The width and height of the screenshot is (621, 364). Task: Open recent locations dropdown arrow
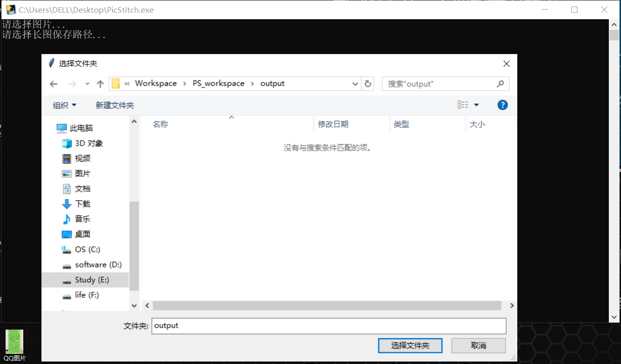tap(87, 84)
